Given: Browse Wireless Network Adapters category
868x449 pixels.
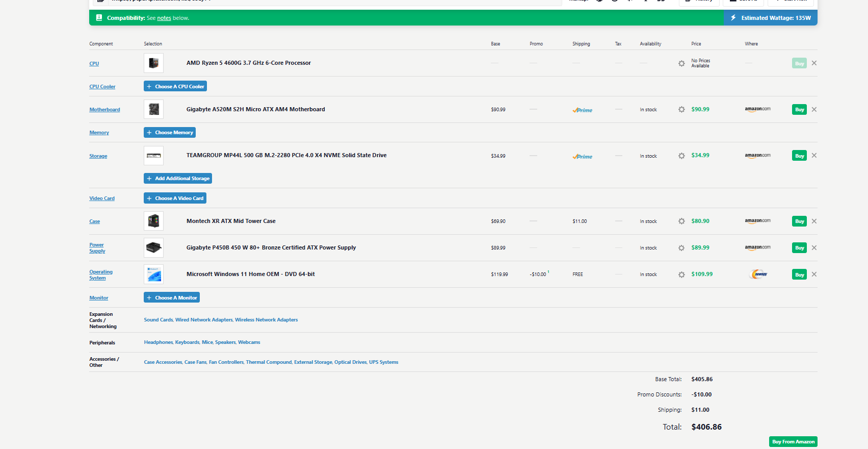Looking at the screenshot, I should coord(267,320).
